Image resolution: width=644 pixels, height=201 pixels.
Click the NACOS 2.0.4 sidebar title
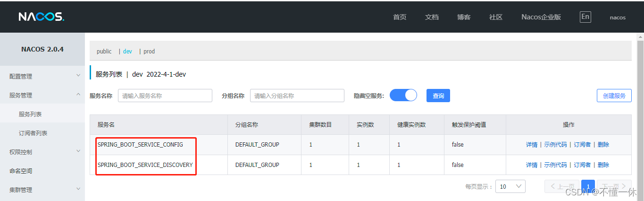click(x=42, y=49)
